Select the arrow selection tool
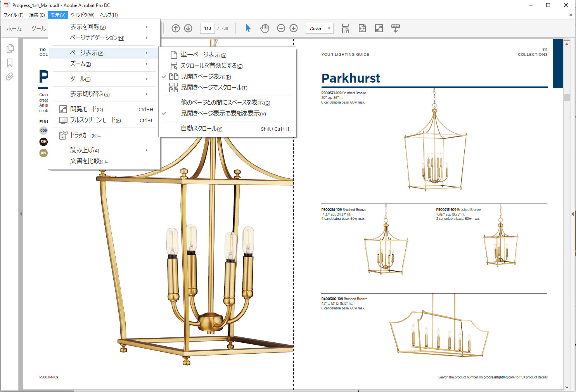Screen dimensions: 576x392 248,28
